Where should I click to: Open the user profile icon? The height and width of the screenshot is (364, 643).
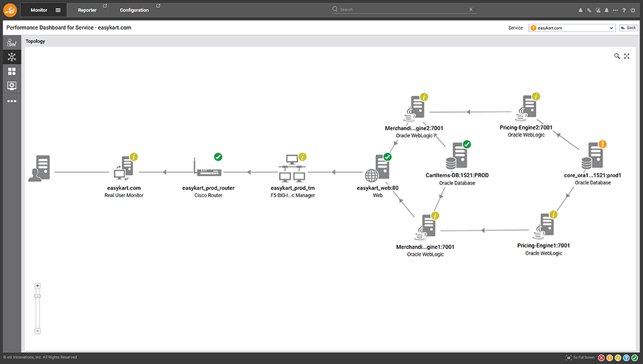[581, 10]
